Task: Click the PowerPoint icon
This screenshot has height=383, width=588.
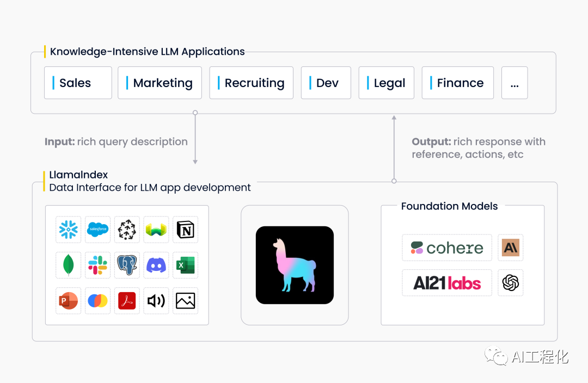Action: (68, 300)
